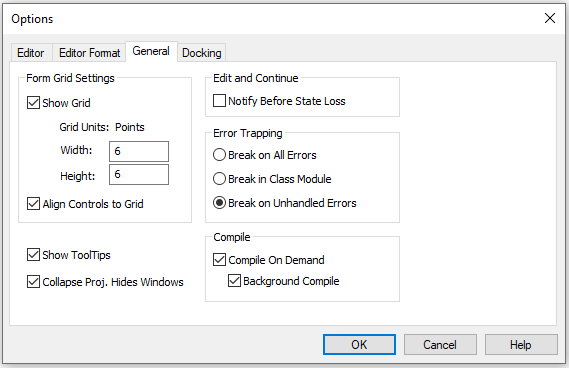
Task: Click the 'Error Trapping' group label
Action: tap(248, 133)
